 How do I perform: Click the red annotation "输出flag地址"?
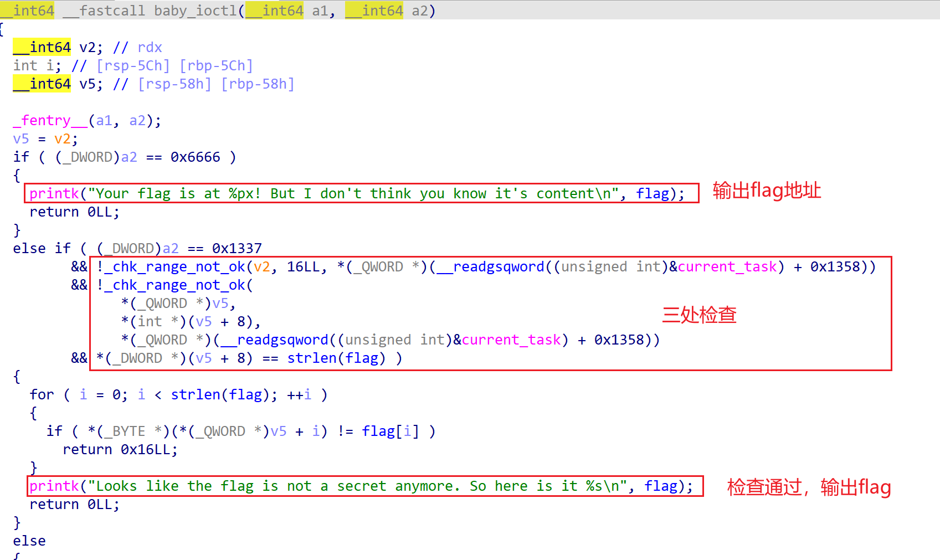click(766, 190)
